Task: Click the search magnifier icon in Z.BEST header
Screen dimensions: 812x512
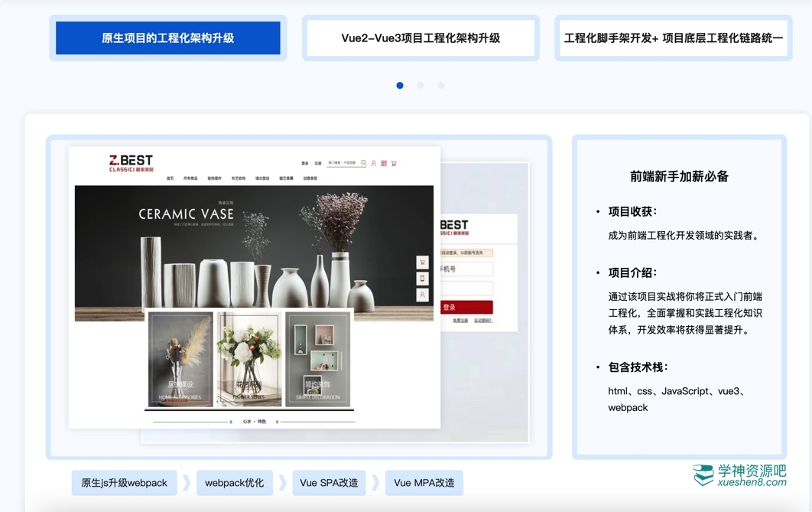Action: [x=364, y=163]
